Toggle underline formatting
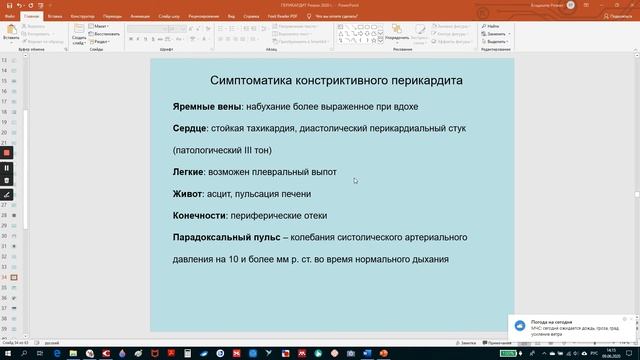The width and height of the screenshot is (640, 360). [x=145, y=39]
